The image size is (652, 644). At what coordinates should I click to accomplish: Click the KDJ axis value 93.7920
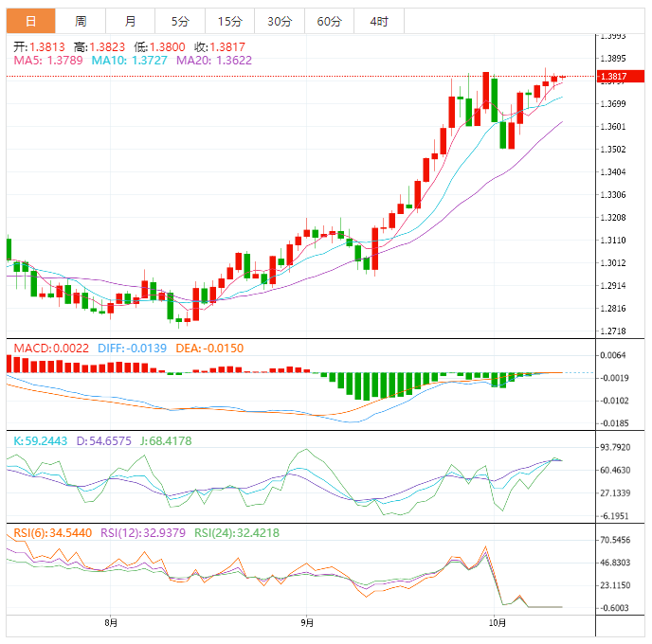pos(615,447)
